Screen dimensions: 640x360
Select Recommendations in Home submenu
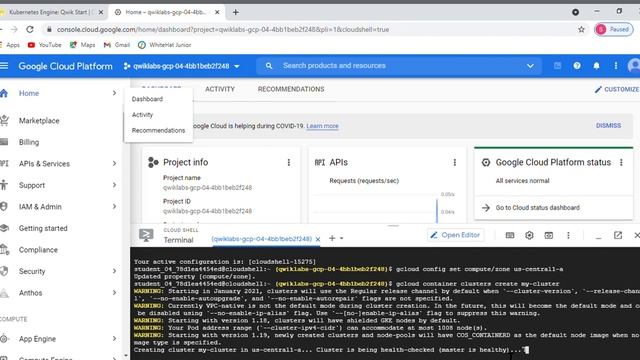158,130
